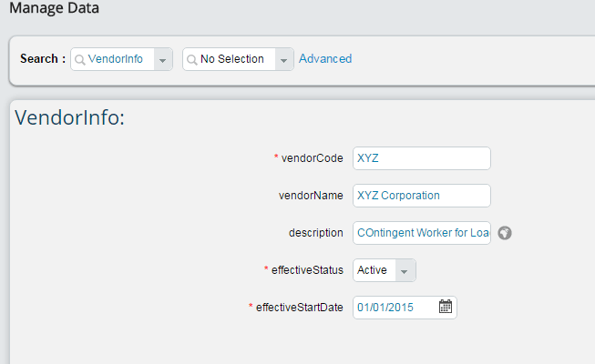Click the Search label text
Image resolution: width=595 pixels, height=364 pixels.
(x=43, y=59)
